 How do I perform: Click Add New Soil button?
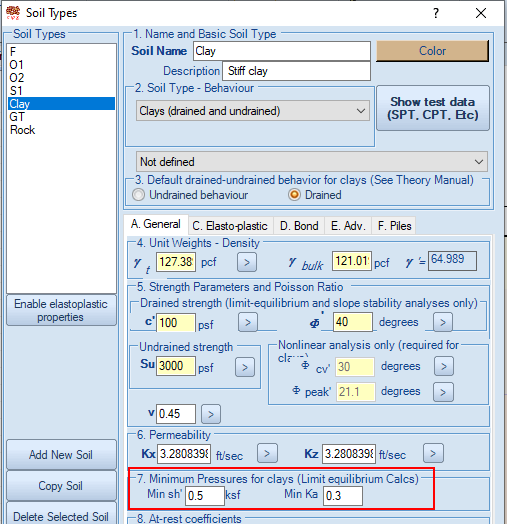[x=61, y=455]
